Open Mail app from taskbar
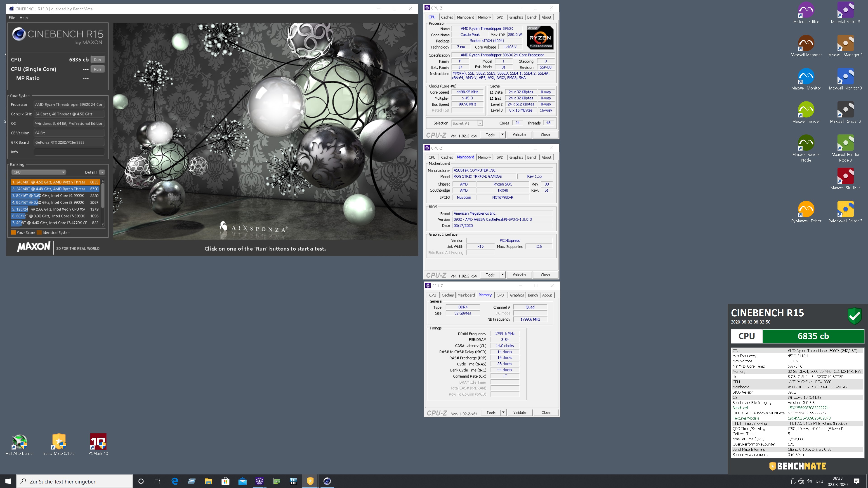 point(242,481)
